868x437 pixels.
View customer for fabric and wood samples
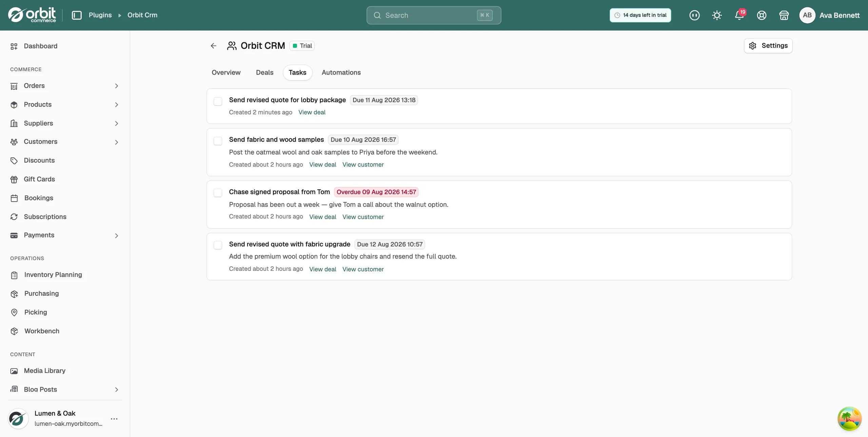[x=363, y=165]
